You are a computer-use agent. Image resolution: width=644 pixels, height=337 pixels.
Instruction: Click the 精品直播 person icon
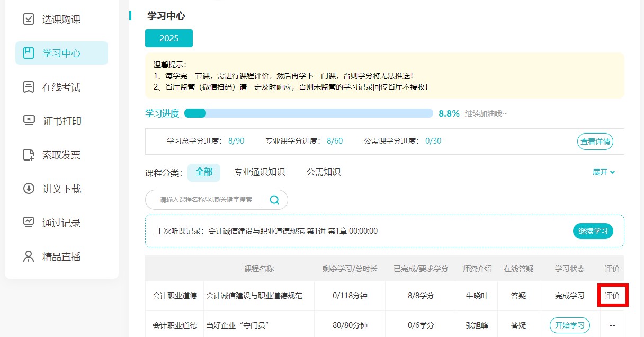(29, 257)
